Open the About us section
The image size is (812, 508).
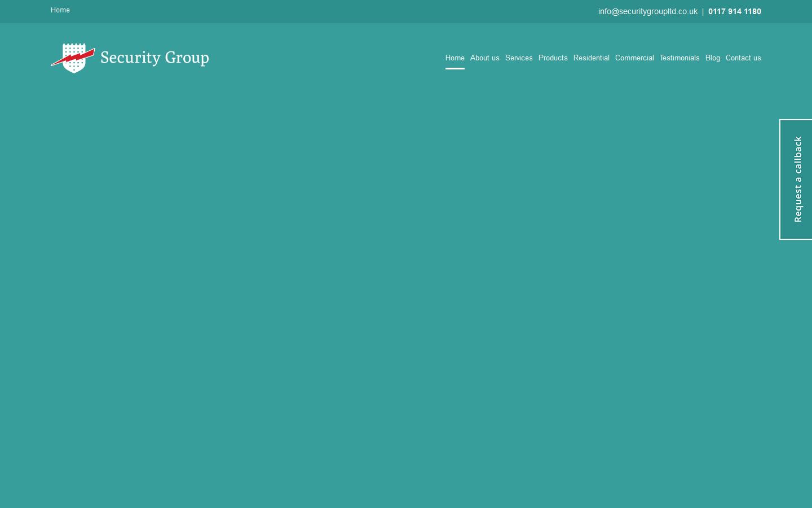point(484,58)
